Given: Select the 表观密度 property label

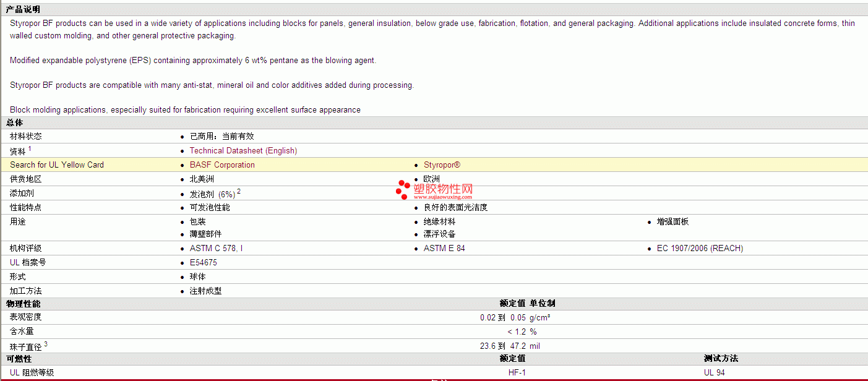Looking at the screenshot, I should point(26,317).
